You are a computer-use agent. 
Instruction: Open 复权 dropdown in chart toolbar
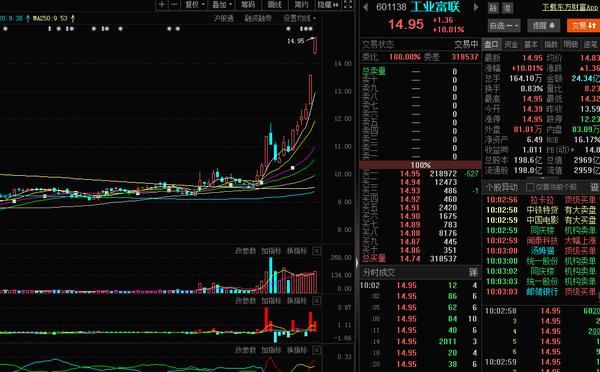click(x=195, y=5)
